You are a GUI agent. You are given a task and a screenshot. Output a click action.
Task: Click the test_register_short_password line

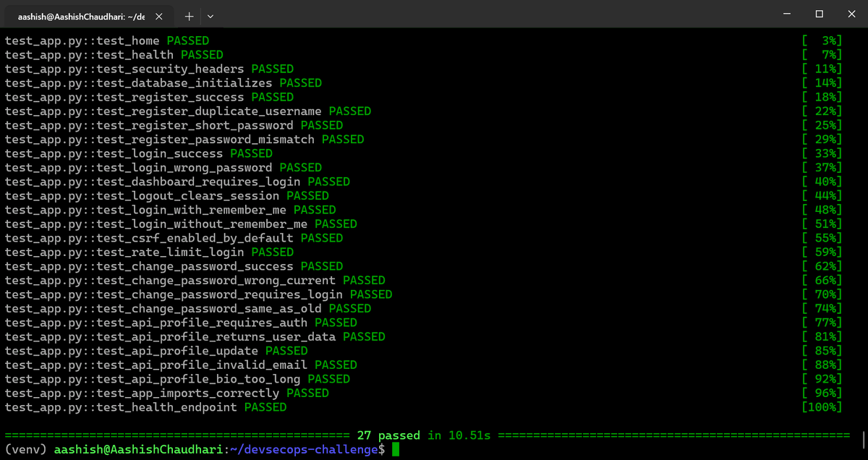point(174,125)
